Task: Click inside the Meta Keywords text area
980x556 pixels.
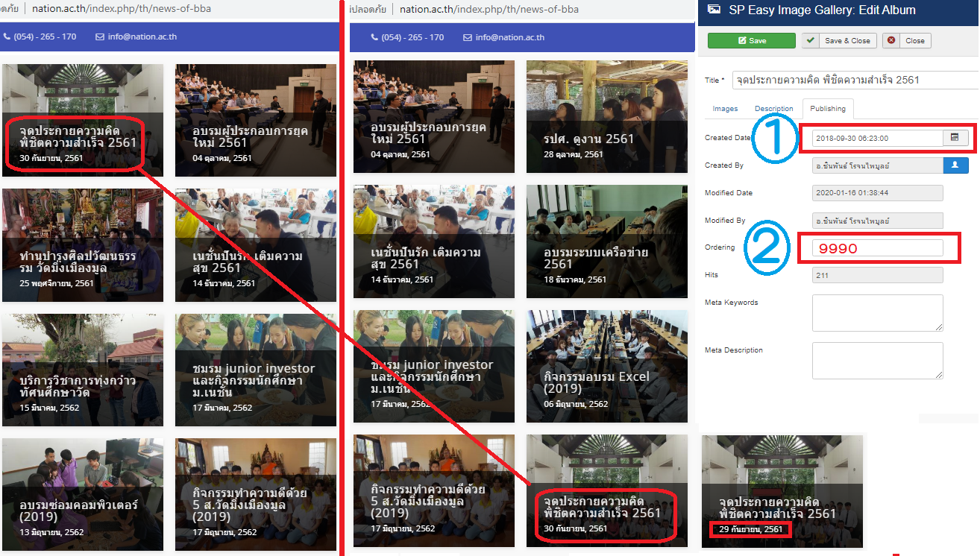Action: pos(877,312)
